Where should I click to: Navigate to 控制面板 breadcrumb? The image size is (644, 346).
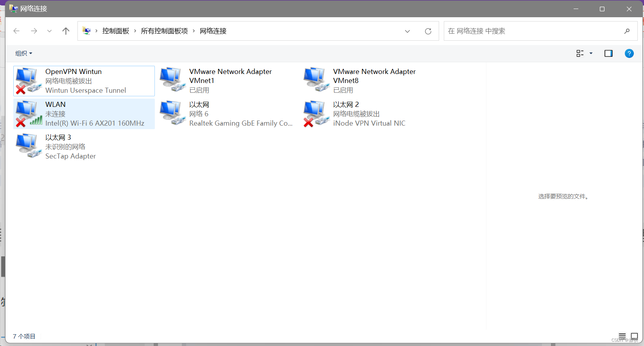(x=116, y=31)
